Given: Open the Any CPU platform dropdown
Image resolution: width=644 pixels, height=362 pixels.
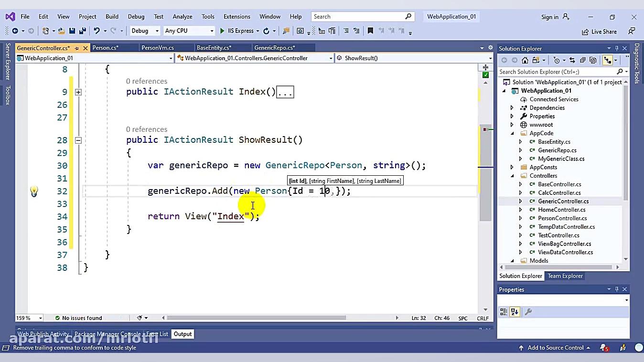Looking at the screenshot, I should pyautogui.click(x=189, y=31).
